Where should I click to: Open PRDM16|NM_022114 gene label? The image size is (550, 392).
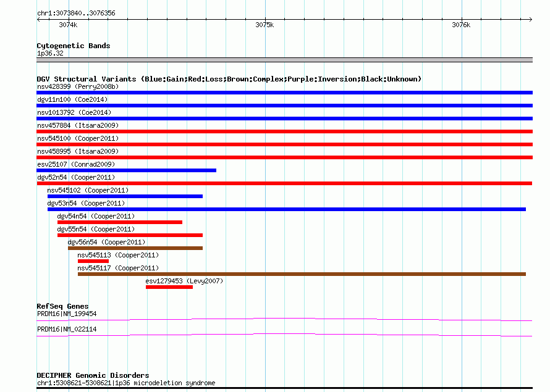[67, 329]
